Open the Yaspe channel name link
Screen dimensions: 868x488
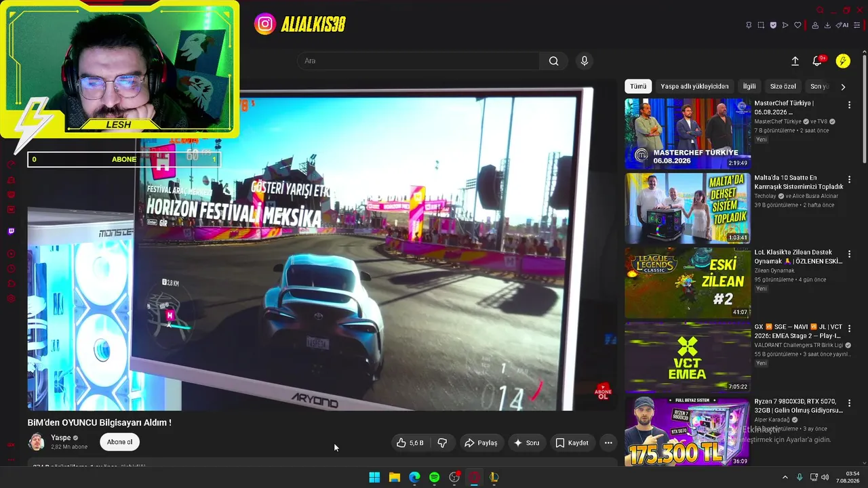61,438
